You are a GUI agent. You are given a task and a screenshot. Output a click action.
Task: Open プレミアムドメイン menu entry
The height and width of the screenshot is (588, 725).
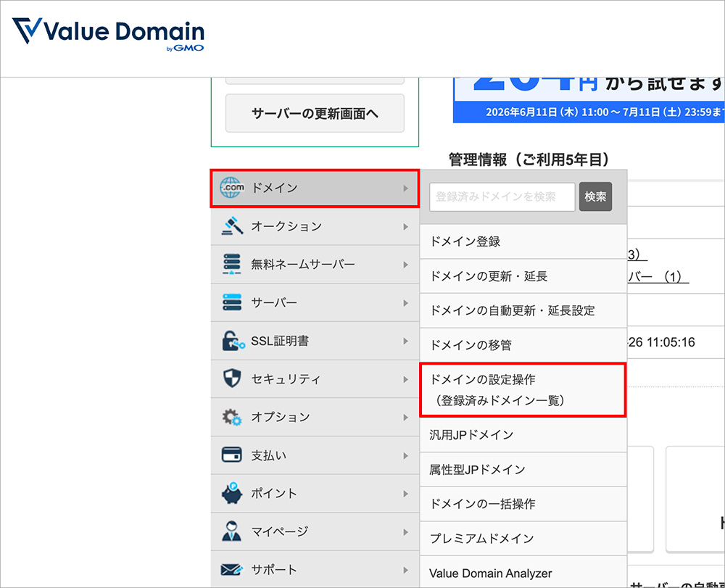(523, 539)
